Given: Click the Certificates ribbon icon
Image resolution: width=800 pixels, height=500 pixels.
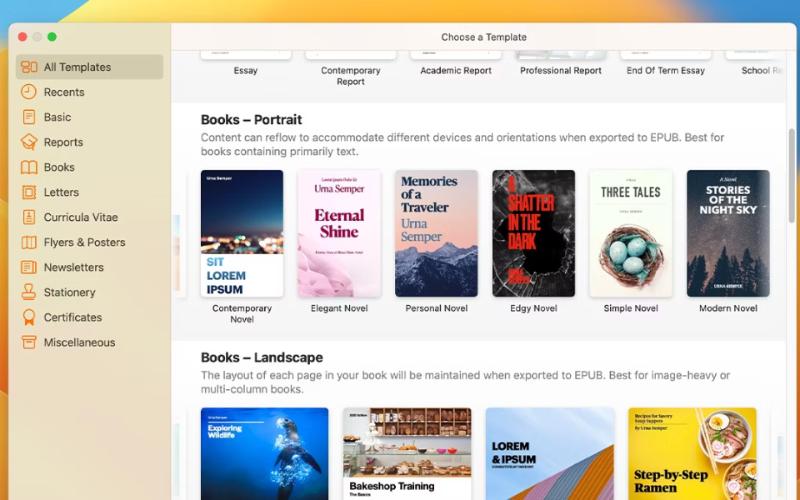Looking at the screenshot, I should tap(29, 317).
